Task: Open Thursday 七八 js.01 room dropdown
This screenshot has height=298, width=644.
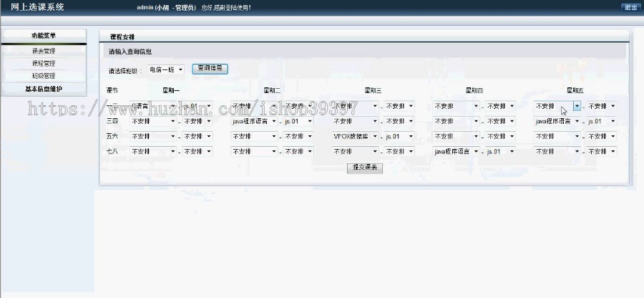Action: (500, 152)
